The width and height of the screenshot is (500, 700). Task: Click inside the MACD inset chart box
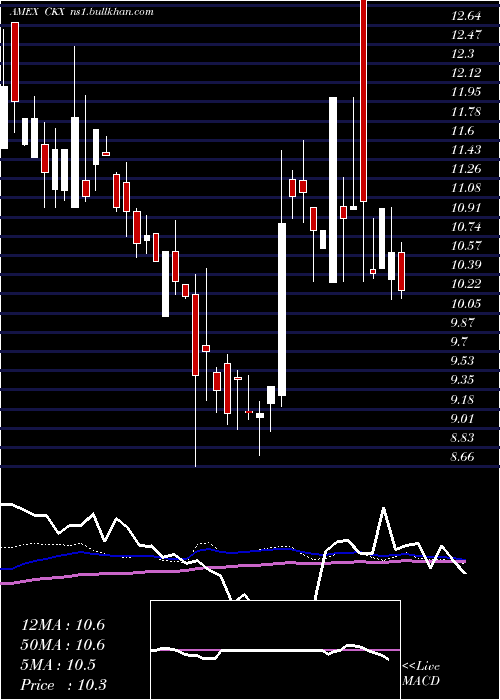[275, 650]
